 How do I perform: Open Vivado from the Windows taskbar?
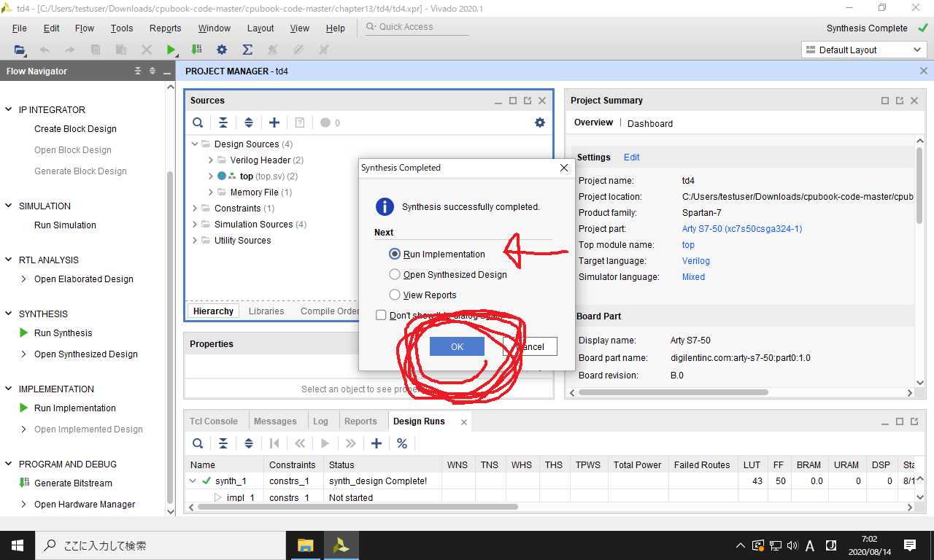click(340, 545)
